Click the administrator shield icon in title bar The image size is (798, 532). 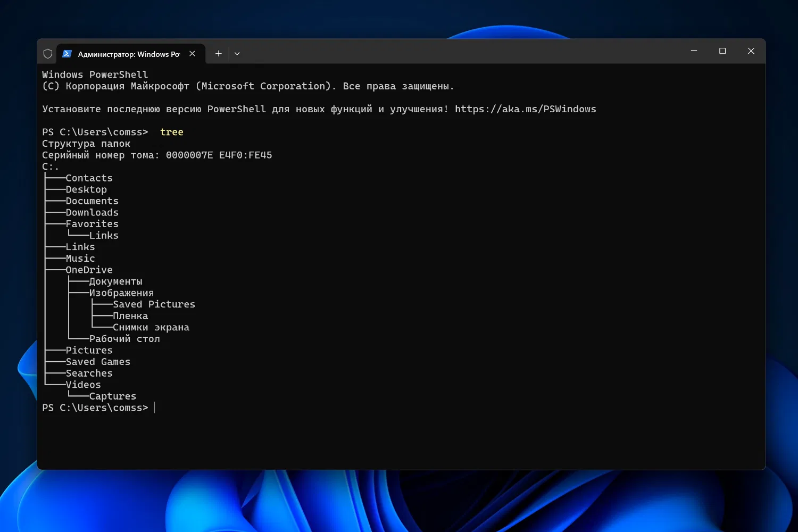tap(48, 54)
